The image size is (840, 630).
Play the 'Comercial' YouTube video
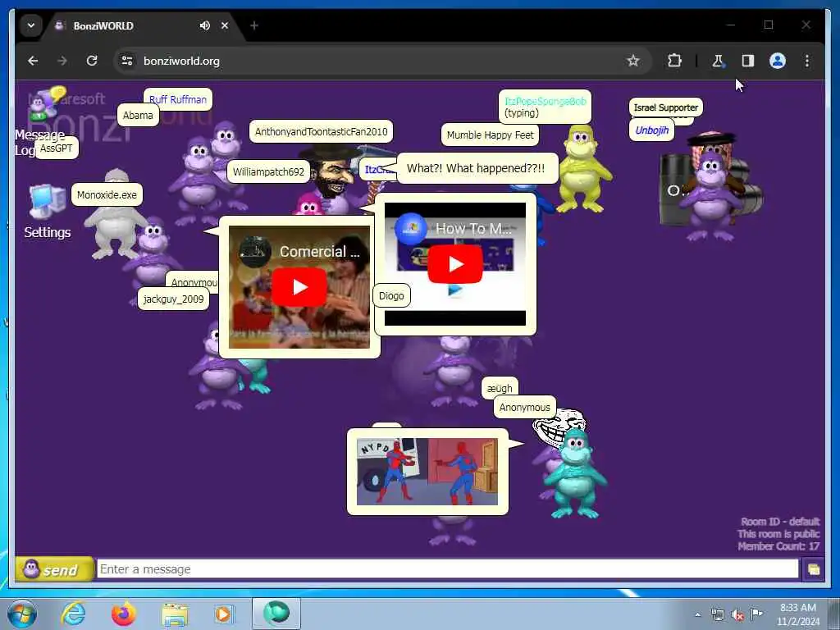299,287
